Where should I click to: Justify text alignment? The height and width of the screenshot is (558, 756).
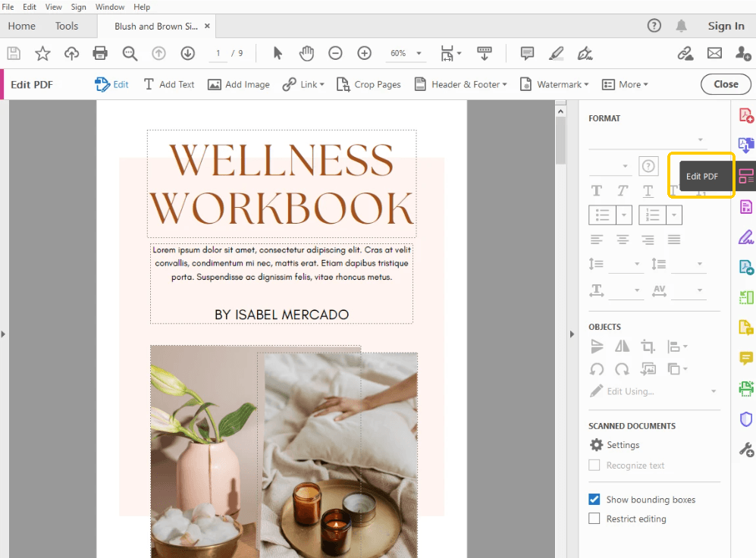tap(674, 239)
